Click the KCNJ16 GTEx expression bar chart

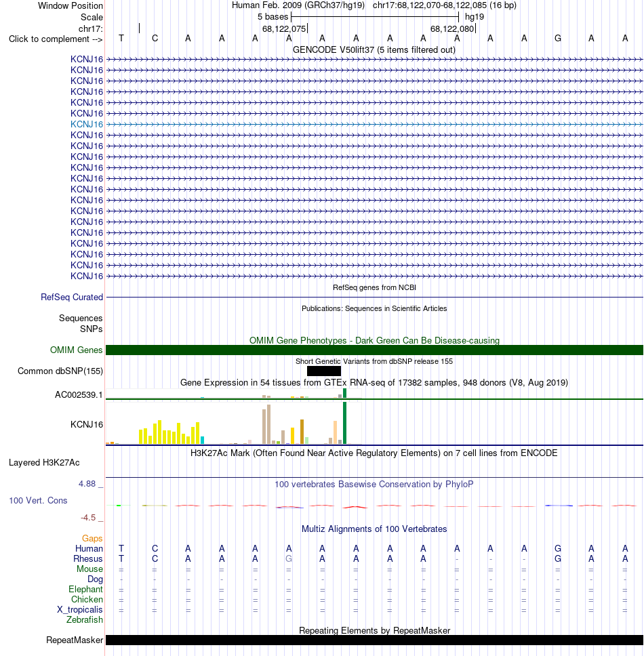(233, 423)
